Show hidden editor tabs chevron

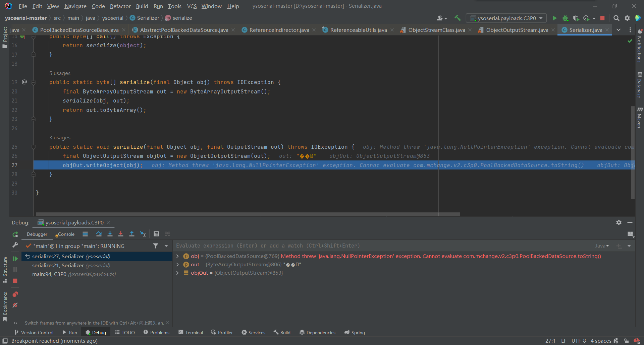pos(619,30)
